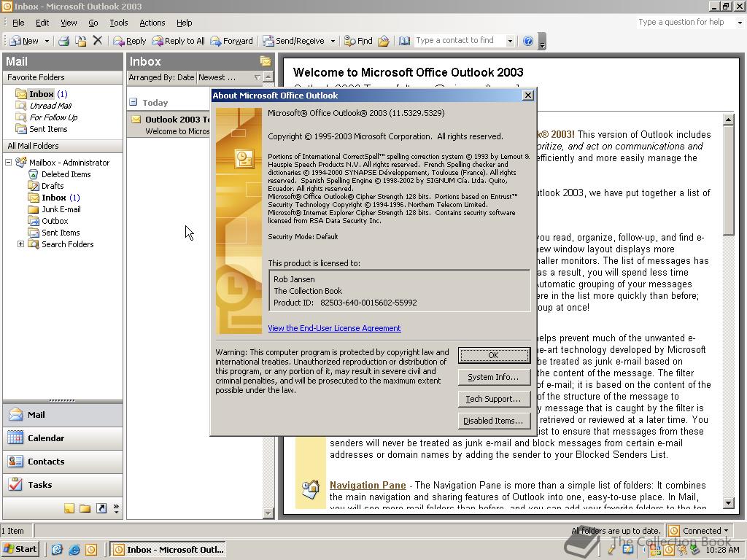Expand the Search Folders tree node
The image size is (747, 560).
pos(20,244)
